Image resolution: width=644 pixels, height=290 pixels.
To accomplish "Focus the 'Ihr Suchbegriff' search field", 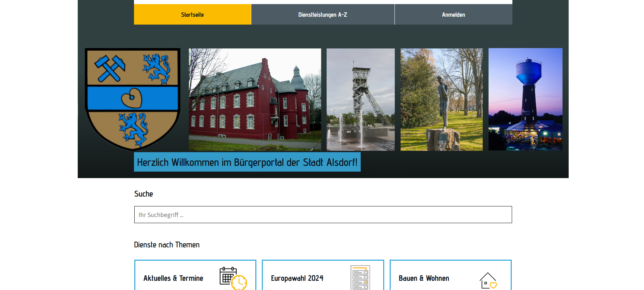I will point(323,215).
